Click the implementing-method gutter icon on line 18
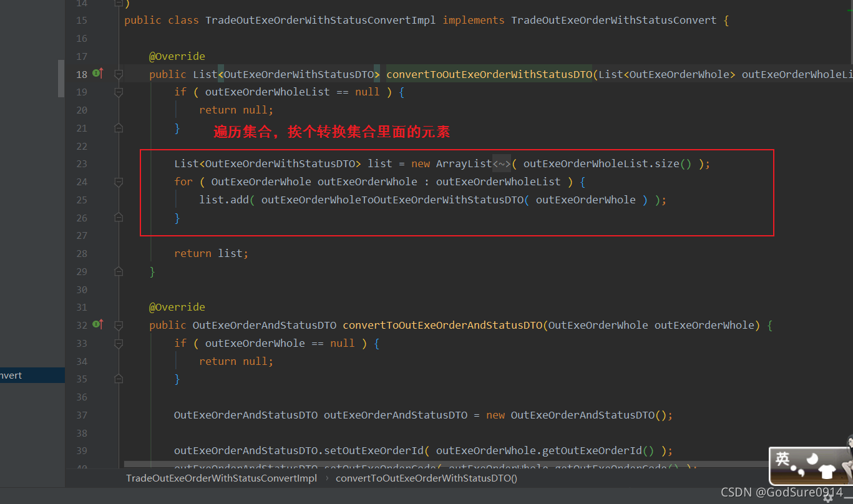This screenshot has width=853, height=504. point(97,74)
